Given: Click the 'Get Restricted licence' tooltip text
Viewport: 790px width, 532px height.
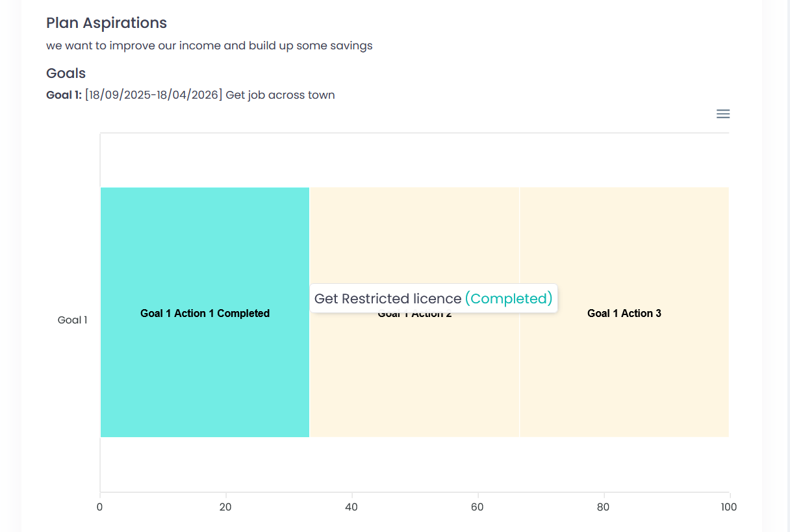Looking at the screenshot, I should click(388, 299).
